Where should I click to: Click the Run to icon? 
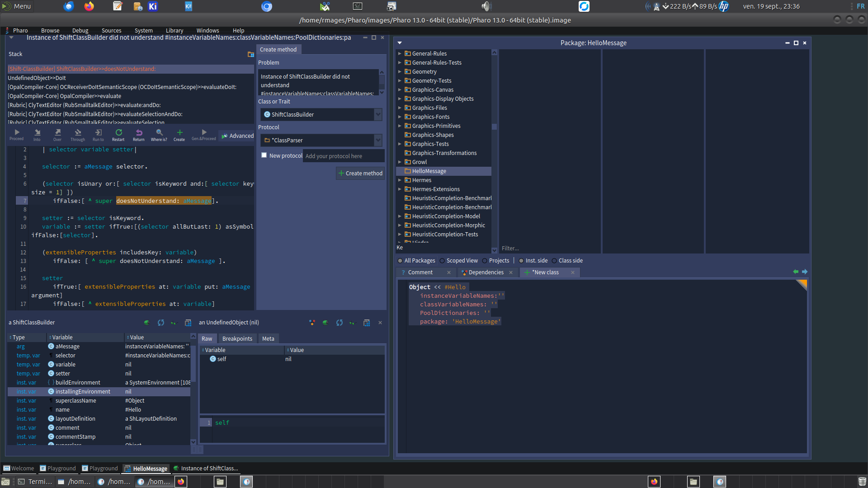(x=98, y=133)
